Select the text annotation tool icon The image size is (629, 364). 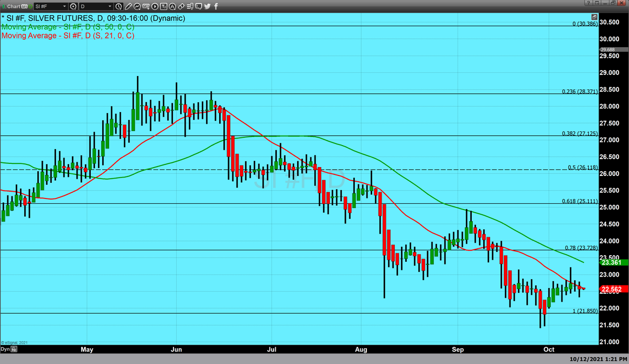164,6
